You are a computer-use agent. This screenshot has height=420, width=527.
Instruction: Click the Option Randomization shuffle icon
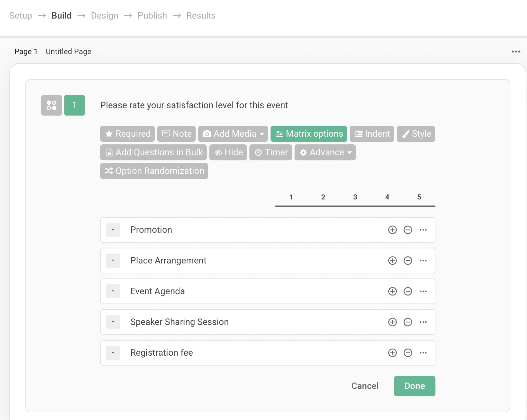(x=109, y=171)
